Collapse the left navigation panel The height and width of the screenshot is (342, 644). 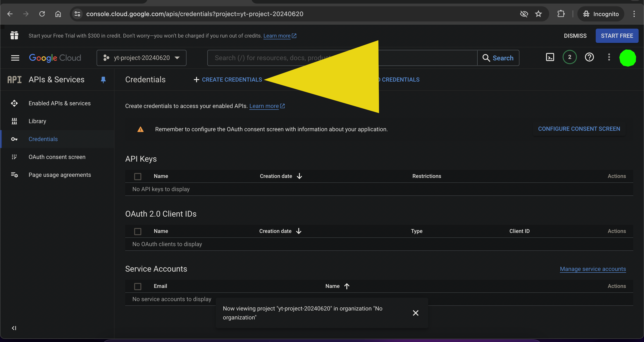click(14, 328)
